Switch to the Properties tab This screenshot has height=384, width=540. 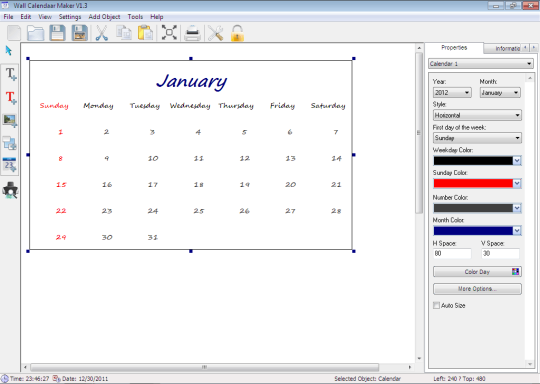(454, 48)
